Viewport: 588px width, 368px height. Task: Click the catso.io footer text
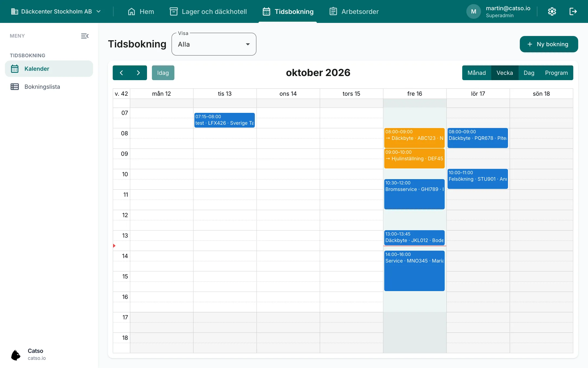[x=37, y=358]
